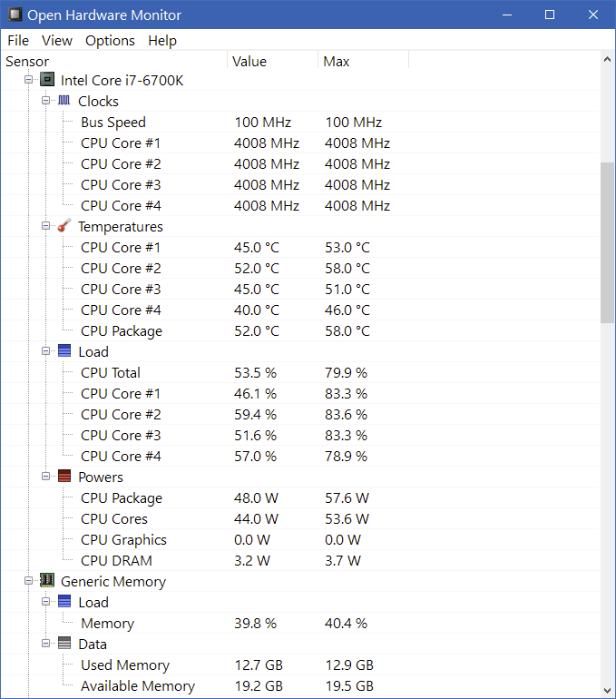The height and width of the screenshot is (699, 616).
Task: Collapse the Intel Core i7-6700K node
Action: click(28, 80)
